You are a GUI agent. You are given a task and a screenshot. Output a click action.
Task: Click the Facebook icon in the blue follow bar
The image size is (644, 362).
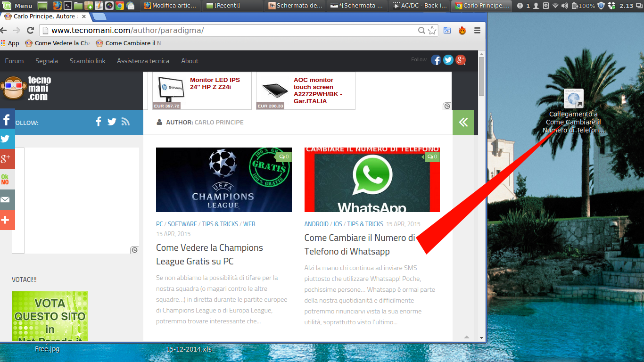[x=99, y=122]
